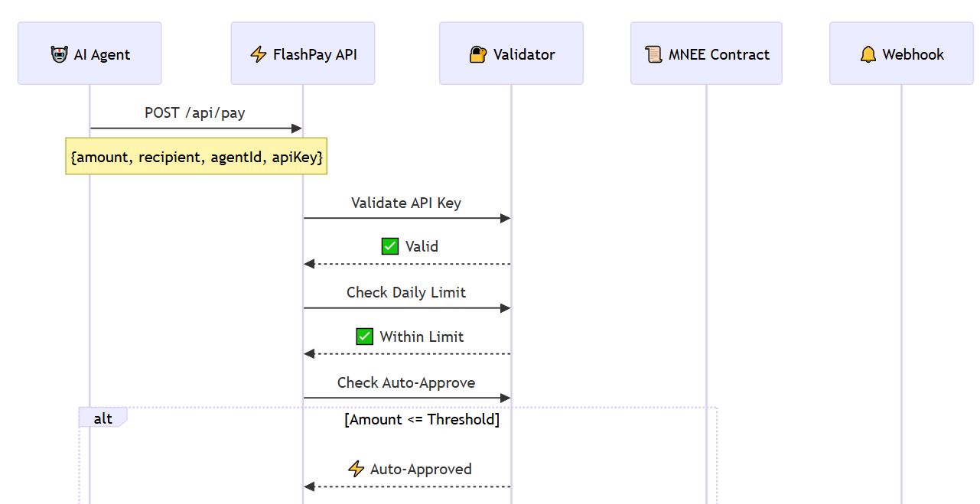Click the alt fragment label
The height and width of the screenshot is (504, 980).
[x=103, y=418]
